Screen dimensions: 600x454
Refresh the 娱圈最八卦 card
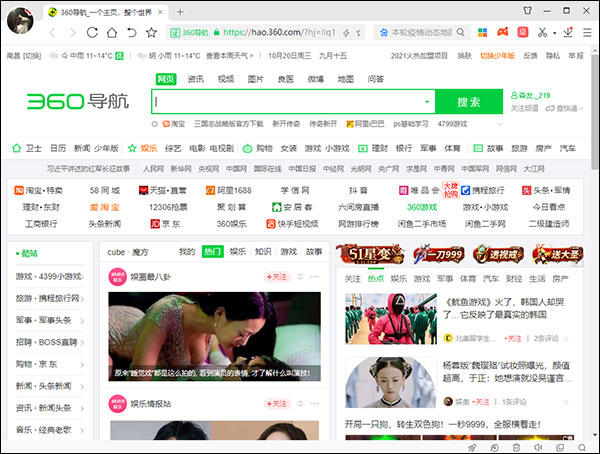(300, 276)
